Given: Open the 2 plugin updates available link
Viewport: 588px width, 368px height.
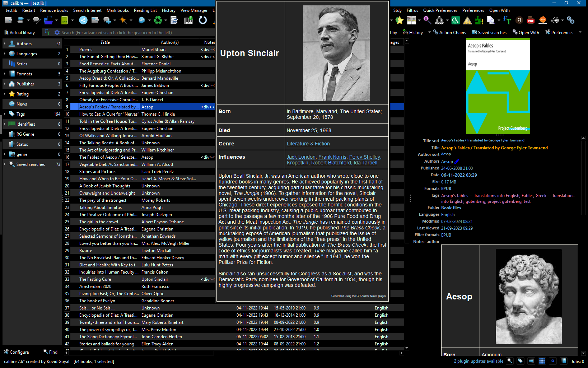Looking at the screenshot, I should point(479,361).
